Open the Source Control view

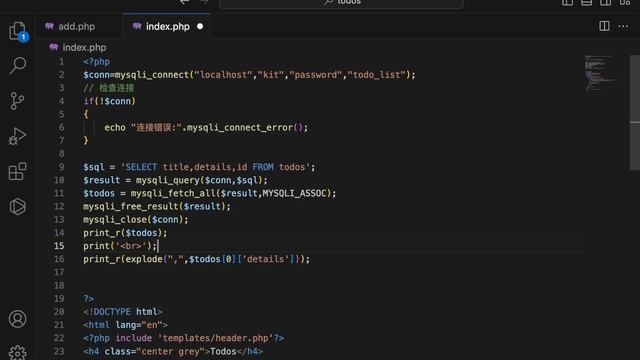(18, 101)
